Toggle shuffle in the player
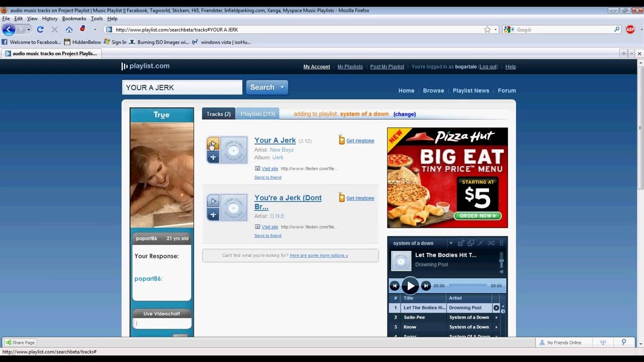The width and height of the screenshot is (644, 362). pos(491,243)
